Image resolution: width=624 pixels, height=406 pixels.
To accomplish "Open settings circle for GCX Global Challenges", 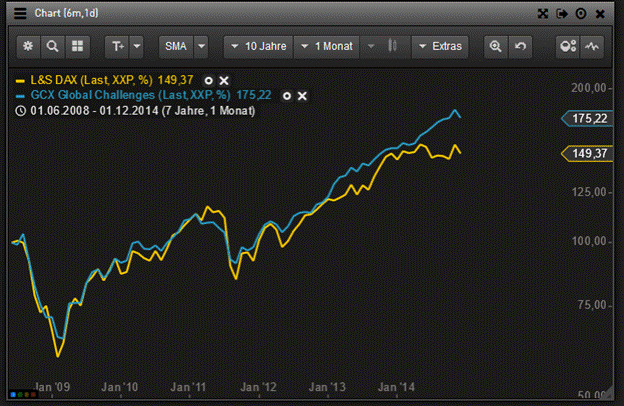I will point(287,96).
